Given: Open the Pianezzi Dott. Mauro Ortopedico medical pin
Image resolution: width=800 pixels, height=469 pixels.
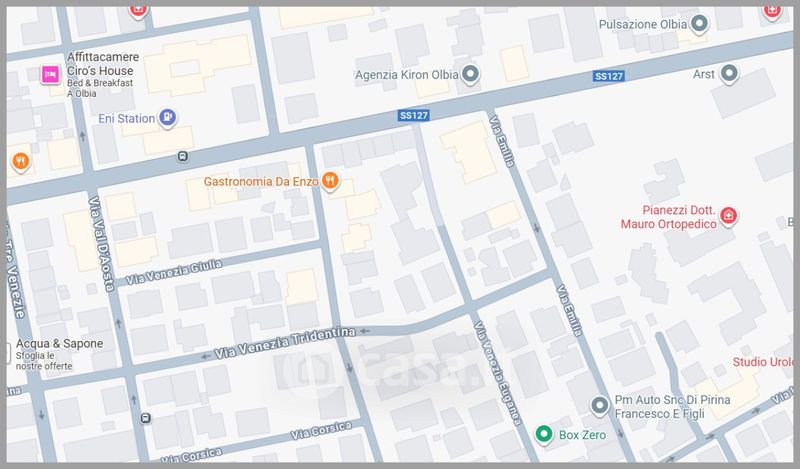Looking at the screenshot, I should pos(728,216).
